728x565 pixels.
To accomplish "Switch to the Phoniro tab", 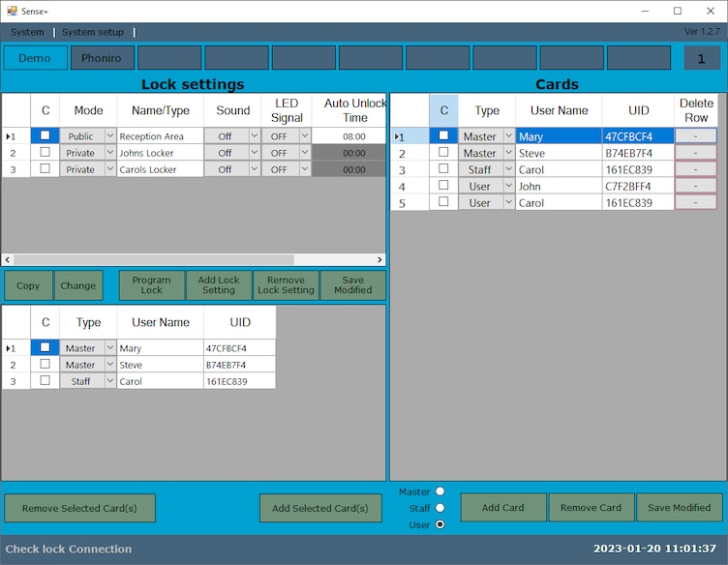I will pos(103,58).
